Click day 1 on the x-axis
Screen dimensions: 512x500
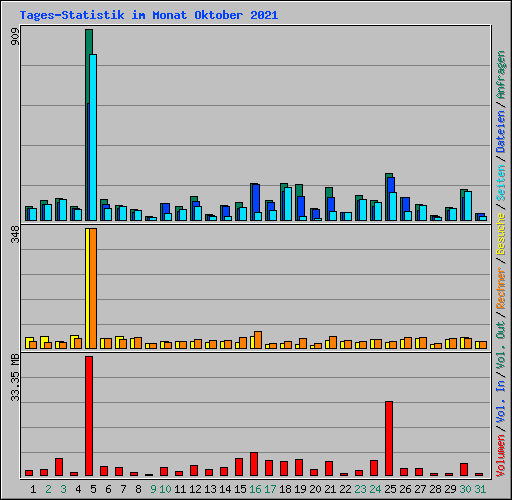[x=33, y=489]
